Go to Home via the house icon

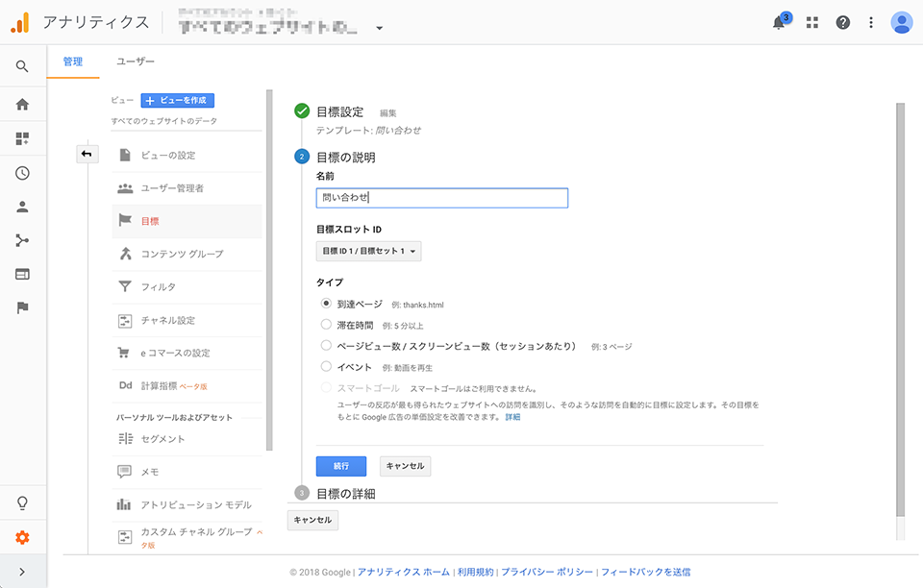point(22,105)
